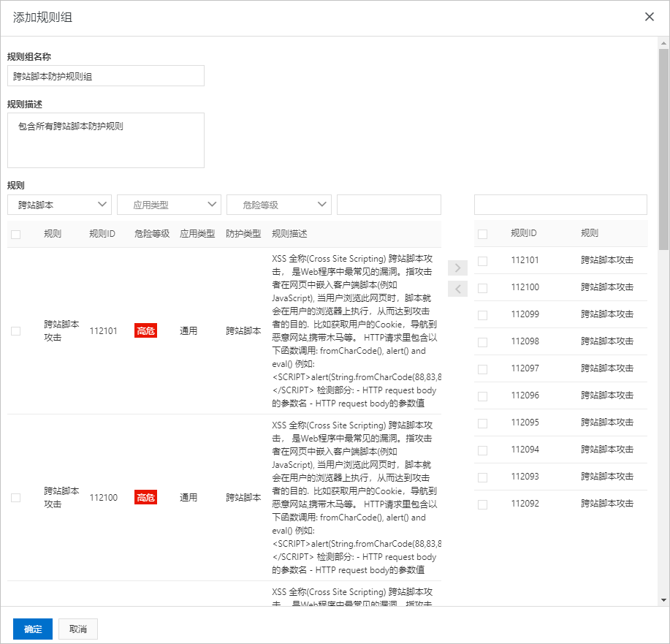
Task: Check rule 112095 in the right list
Action: click(x=482, y=423)
